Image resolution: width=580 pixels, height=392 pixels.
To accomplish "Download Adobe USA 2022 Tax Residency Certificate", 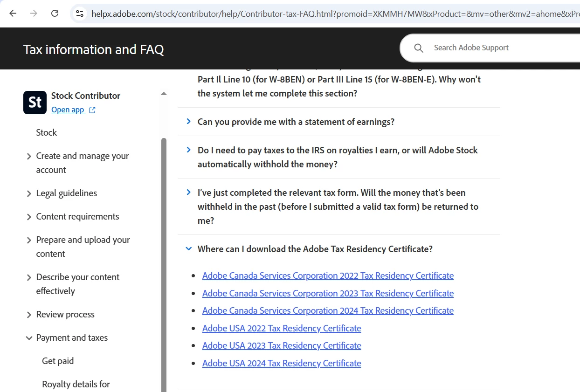I will (x=282, y=328).
